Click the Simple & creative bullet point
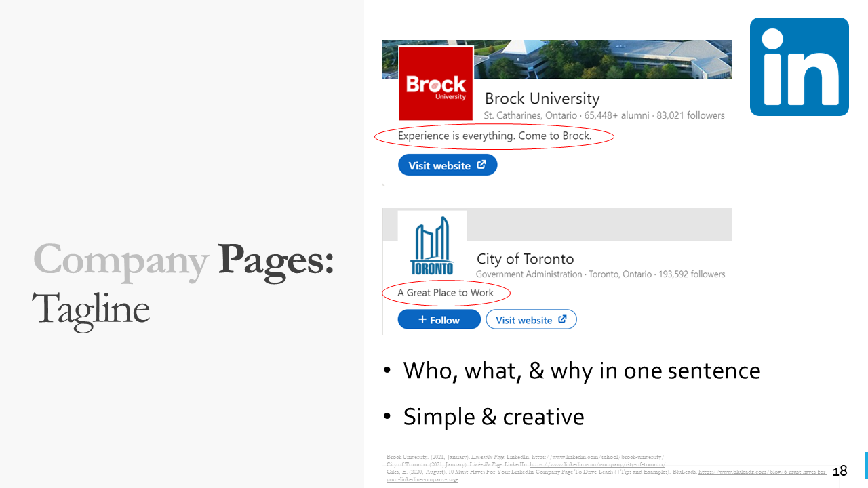This screenshot has height=488, width=868. click(493, 416)
